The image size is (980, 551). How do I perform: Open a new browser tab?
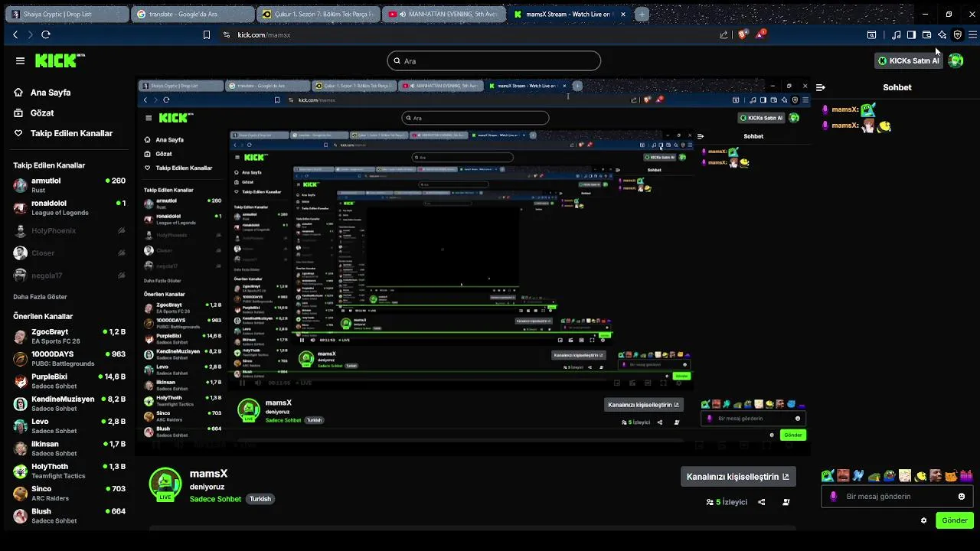pos(642,14)
